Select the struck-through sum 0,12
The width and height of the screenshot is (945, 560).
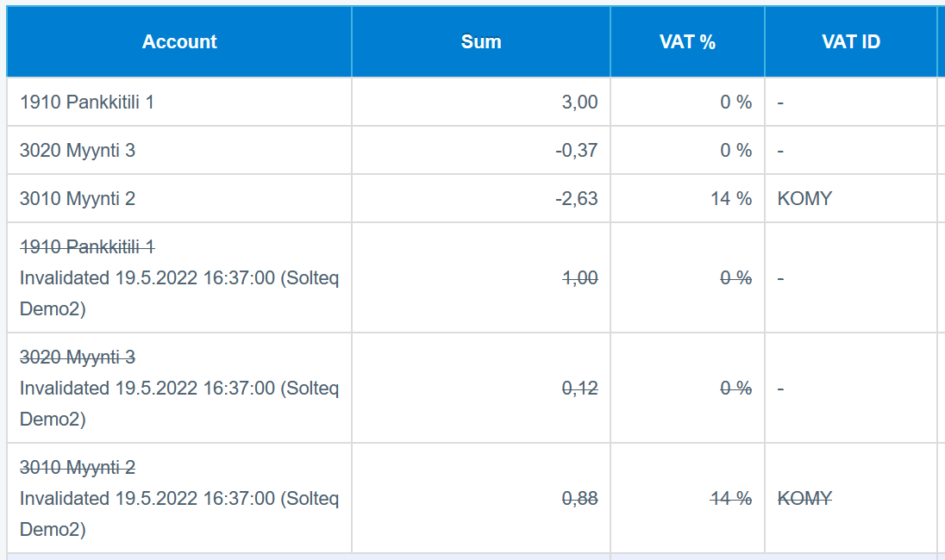(x=579, y=389)
